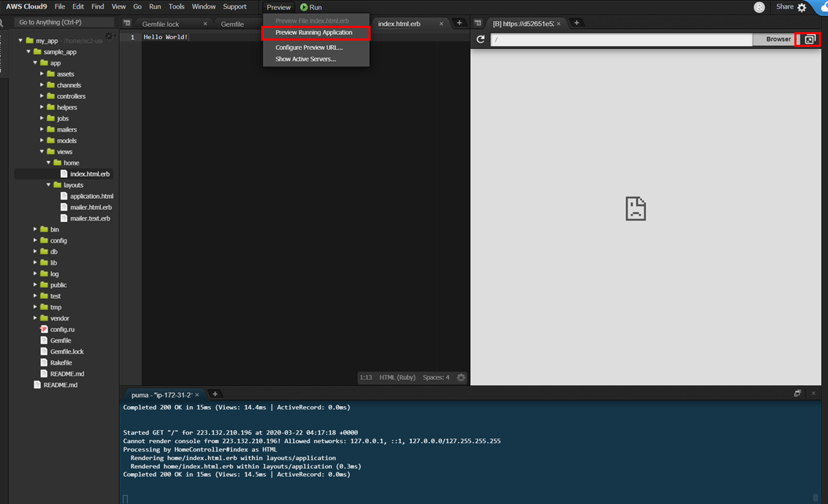
Task: Expand the models folder
Action: (x=42, y=141)
